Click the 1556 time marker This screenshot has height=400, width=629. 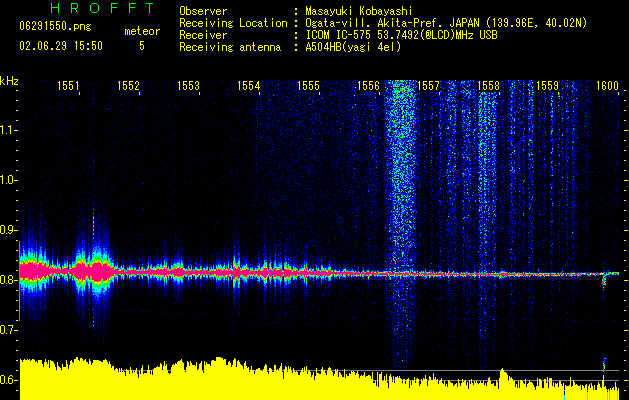pos(368,86)
